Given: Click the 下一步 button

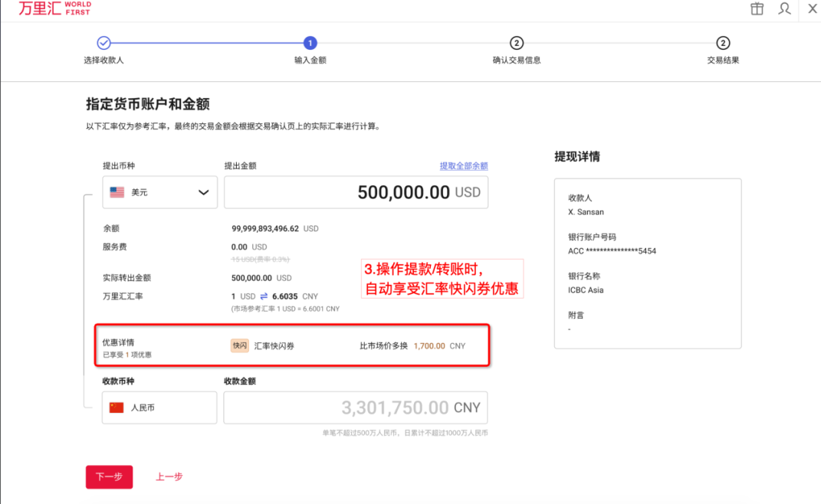Looking at the screenshot, I should (x=109, y=476).
